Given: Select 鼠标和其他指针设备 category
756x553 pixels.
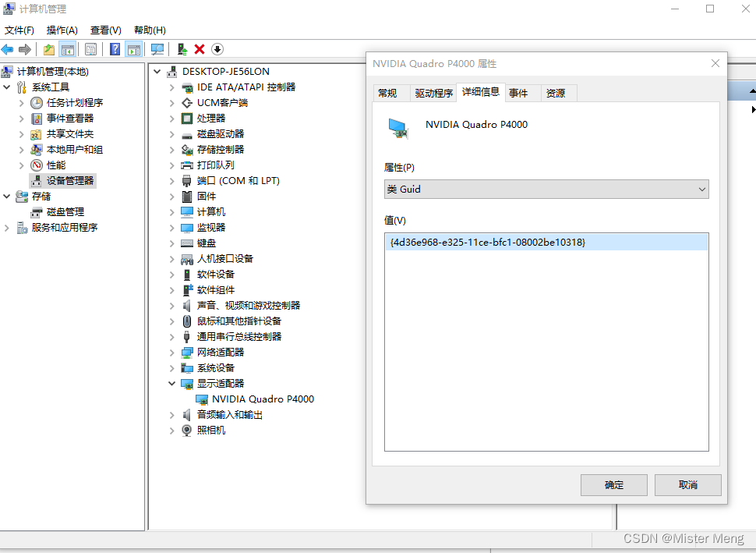Looking at the screenshot, I should point(239,321).
